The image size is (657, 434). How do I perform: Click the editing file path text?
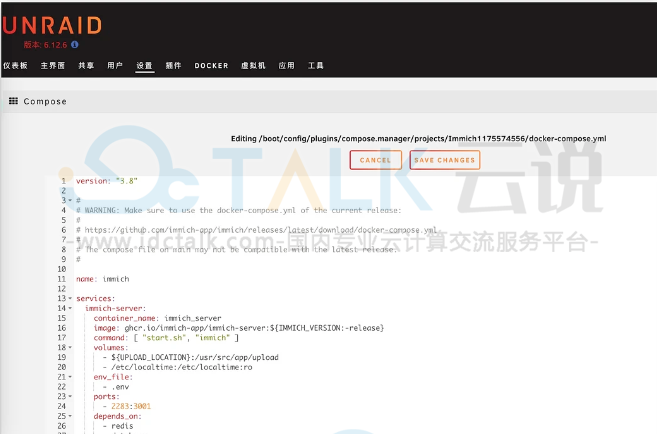coord(419,139)
